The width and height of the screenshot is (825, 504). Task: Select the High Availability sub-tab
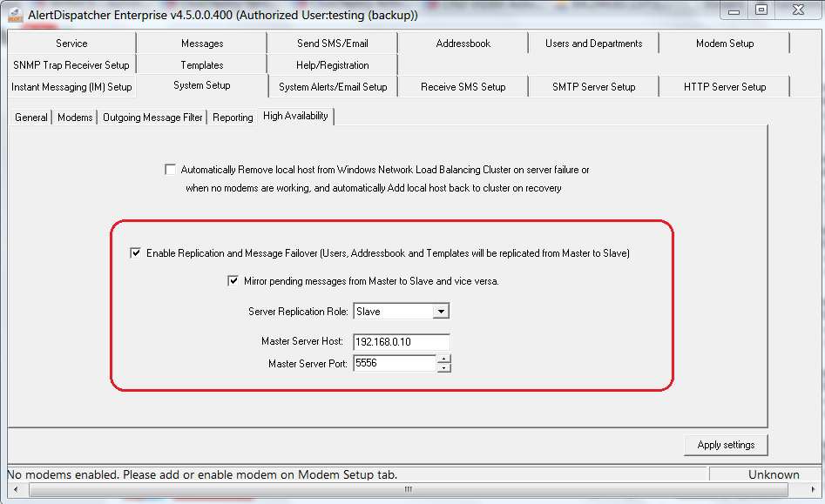[295, 116]
